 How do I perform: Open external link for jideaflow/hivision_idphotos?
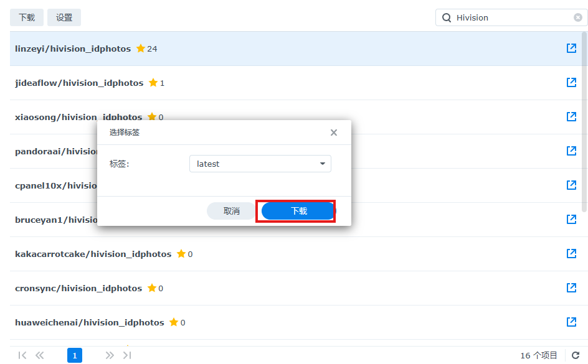coord(571,83)
